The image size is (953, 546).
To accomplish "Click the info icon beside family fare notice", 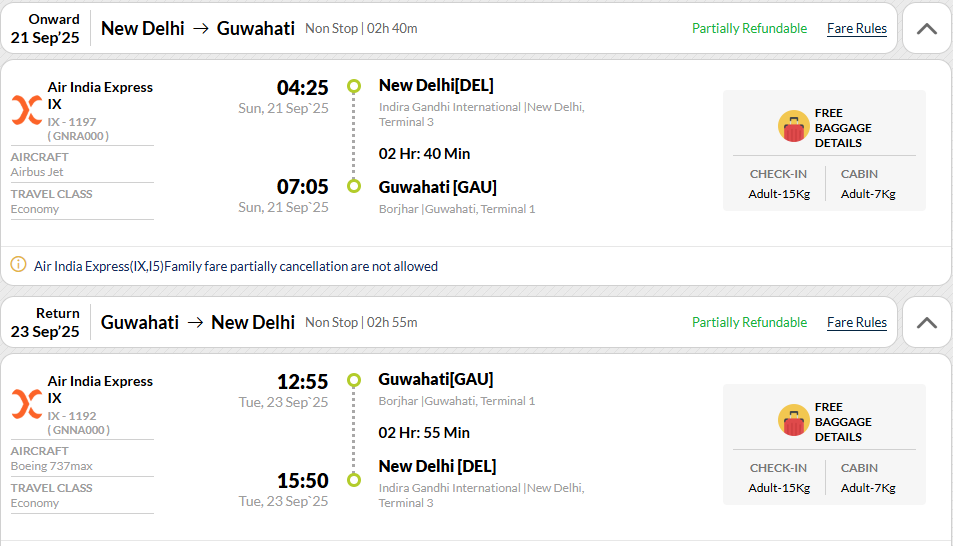I will (x=18, y=264).
